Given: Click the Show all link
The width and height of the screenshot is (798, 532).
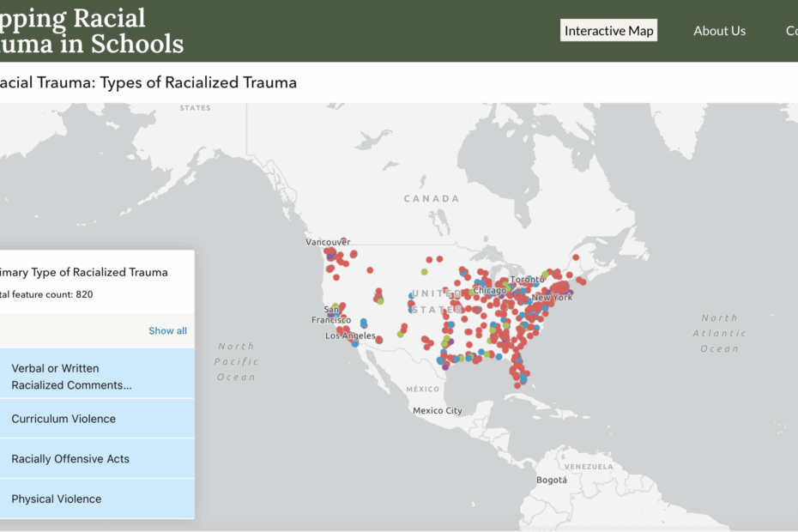Looking at the screenshot, I should click(167, 331).
